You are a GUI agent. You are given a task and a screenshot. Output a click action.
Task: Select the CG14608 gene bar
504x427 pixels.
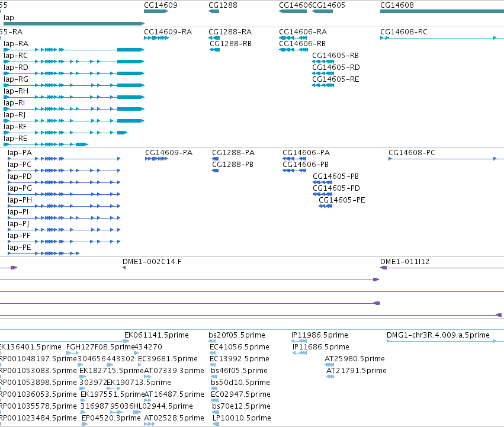[x=442, y=11]
